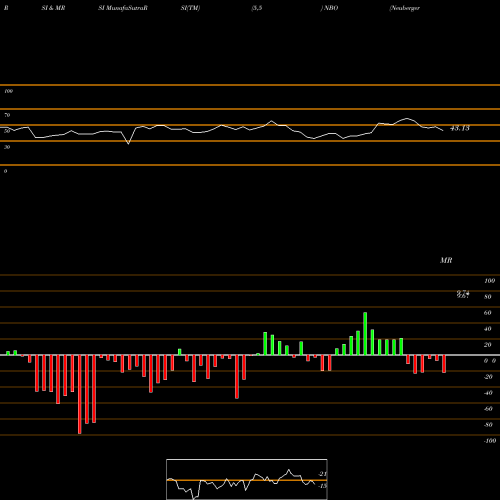Image resolution: width=500 pixels, height=500 pixels.
Task: Click the tallest green MR bar near 60
Action: point(365,334)
